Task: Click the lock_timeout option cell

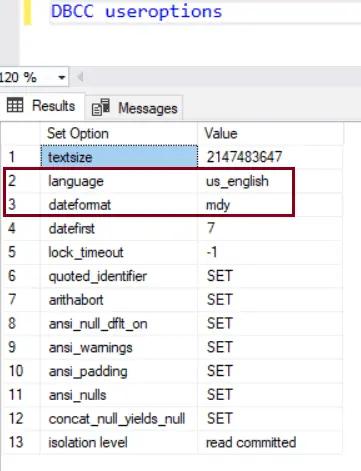Action: [119, 252]
